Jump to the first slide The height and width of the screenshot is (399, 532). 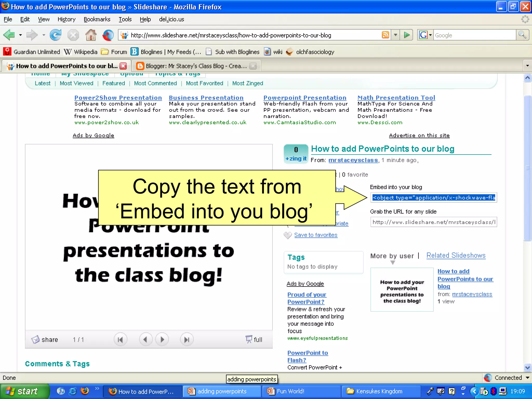coord(120,340)
